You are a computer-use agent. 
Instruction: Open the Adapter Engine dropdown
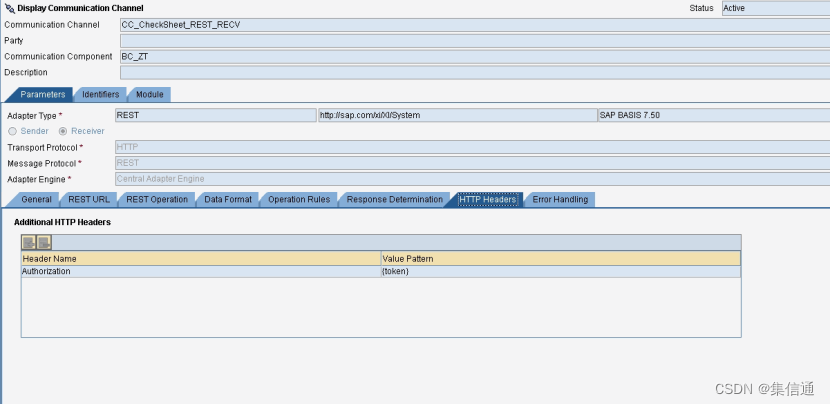pos(472,179)
